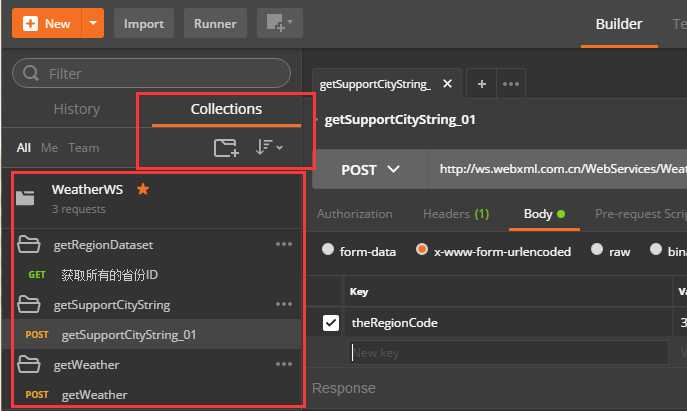687x411 pixels.
Task: Switch to the Collections tab
Action: (x=226, y=109)
